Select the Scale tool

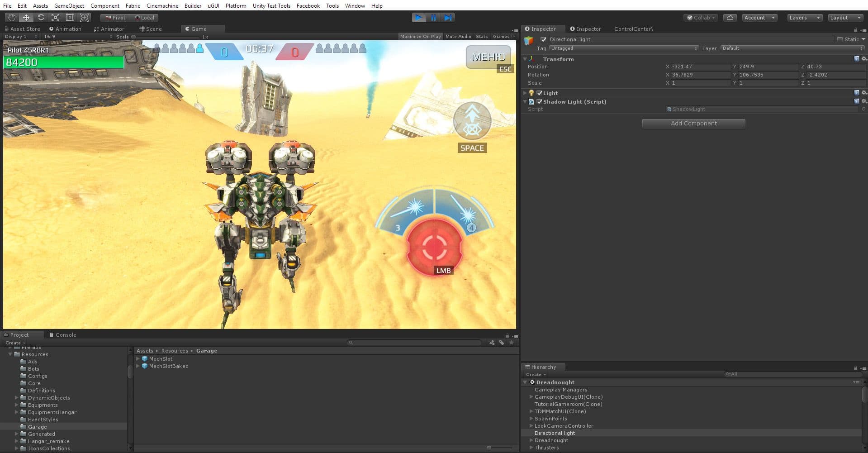pyautogui.click(x=55, y=18)
